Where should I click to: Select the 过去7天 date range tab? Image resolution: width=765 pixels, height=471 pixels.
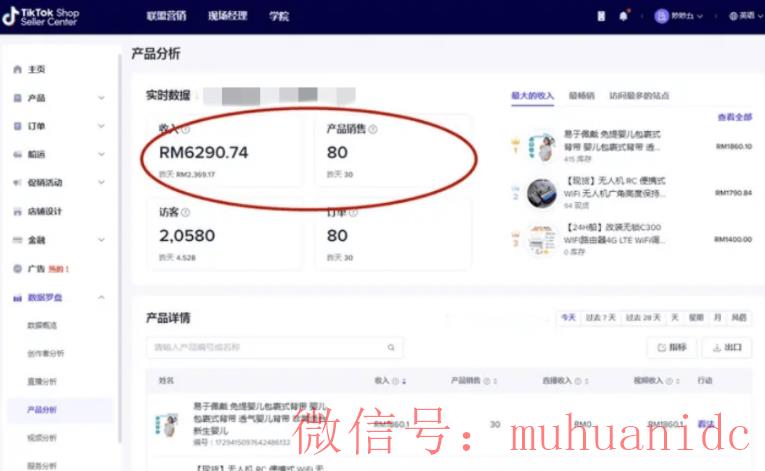[600, 317]
